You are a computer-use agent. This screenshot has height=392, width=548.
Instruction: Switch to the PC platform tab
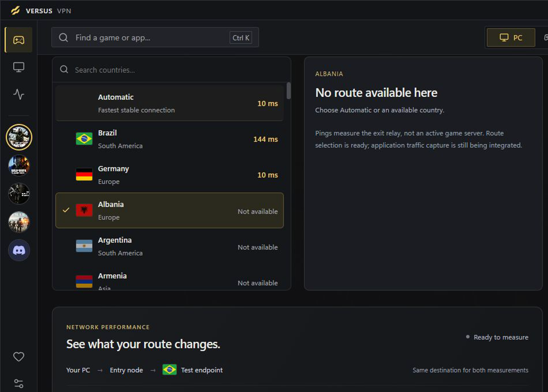pos(511,37)
